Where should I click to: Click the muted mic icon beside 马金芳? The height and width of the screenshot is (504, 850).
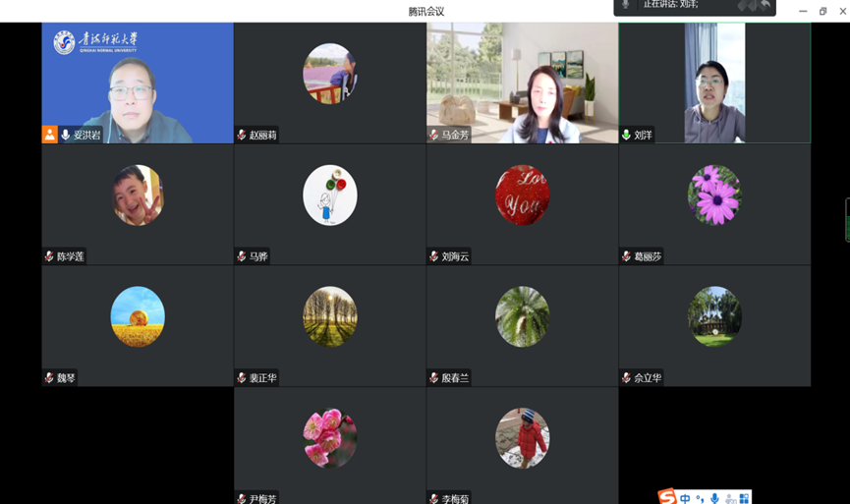pos(433,135)
